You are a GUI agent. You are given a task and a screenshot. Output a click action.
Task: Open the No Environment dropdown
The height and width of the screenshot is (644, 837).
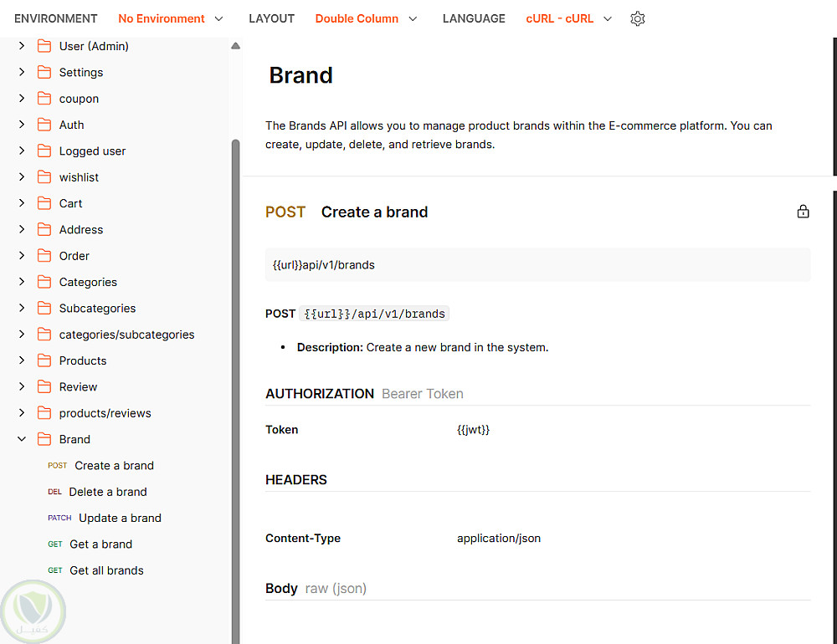pyautogui.click(x=171, y=18)
